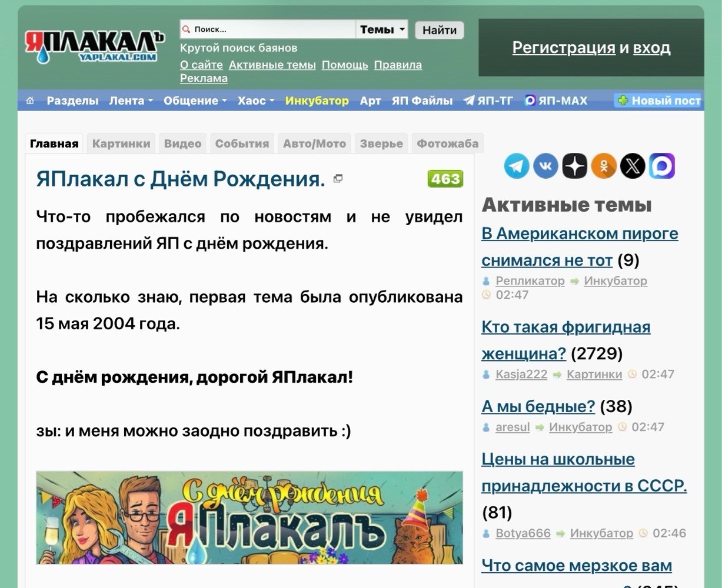Expand the Лента menu
Viewport: 722px width, 588px height.
tap(131, 101)
